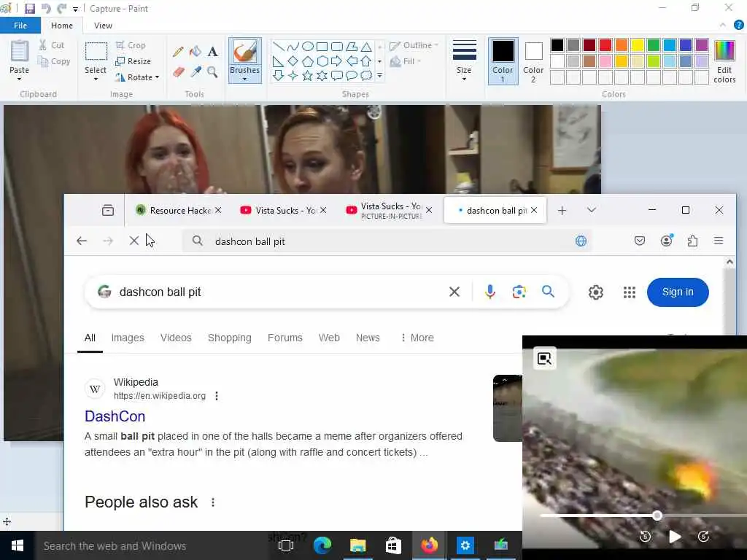Expand the More search filters on Google
Viewport: 747px width, 560px height.
point(417,338)
